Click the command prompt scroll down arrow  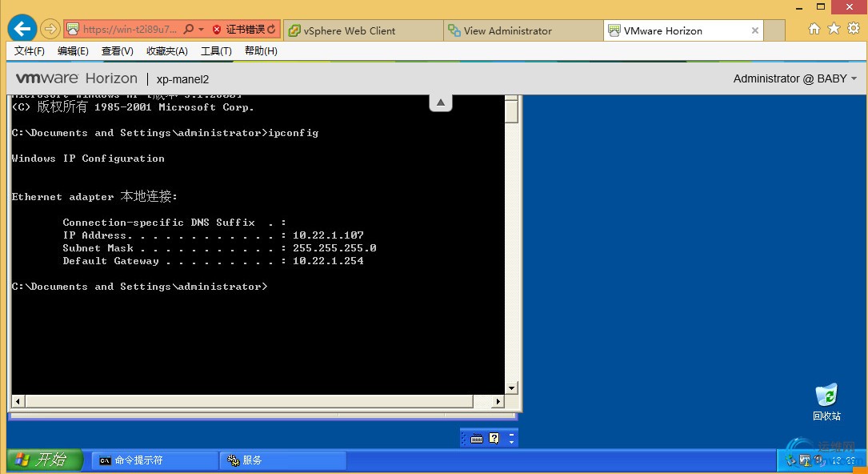tap(512, 388)
